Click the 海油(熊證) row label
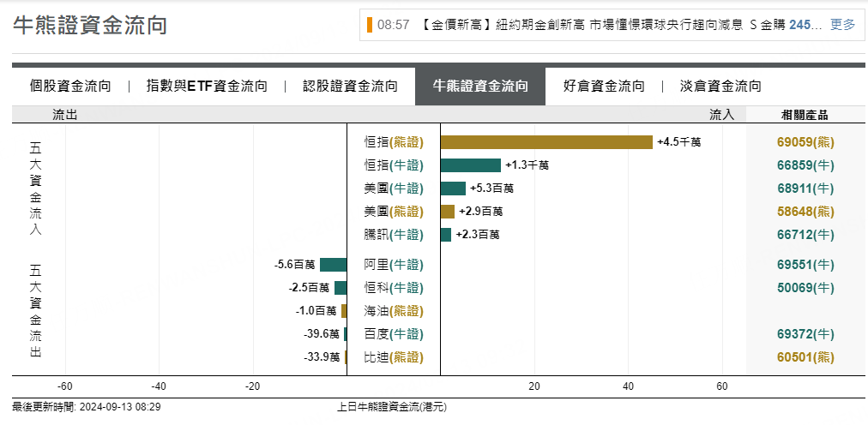The width and height of the screenshot is (868, 425). 393,311
